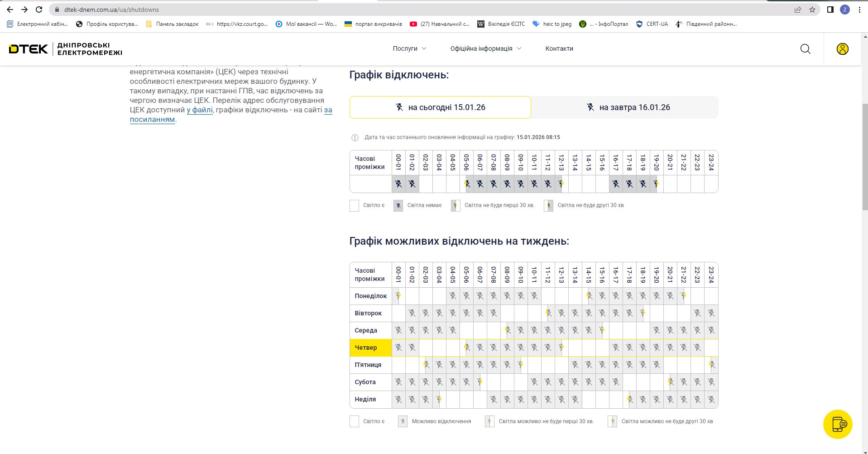The height and width of the screenshot is (454, 868).
Task: Click the browser back arrow
Action: (x=10, y=10)
